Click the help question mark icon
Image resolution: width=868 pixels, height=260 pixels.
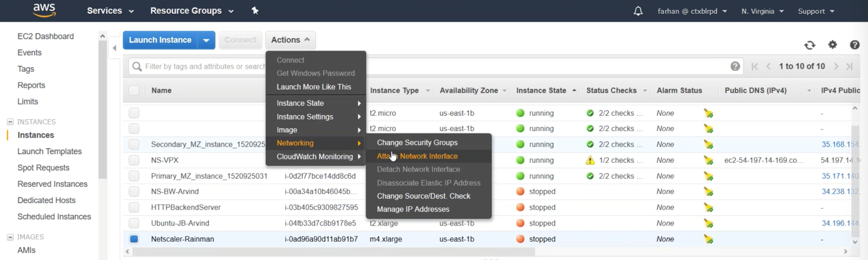854,44
